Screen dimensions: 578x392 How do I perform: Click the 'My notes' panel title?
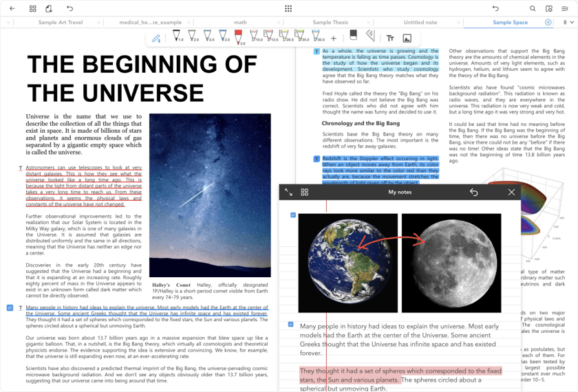pos(400,192)
